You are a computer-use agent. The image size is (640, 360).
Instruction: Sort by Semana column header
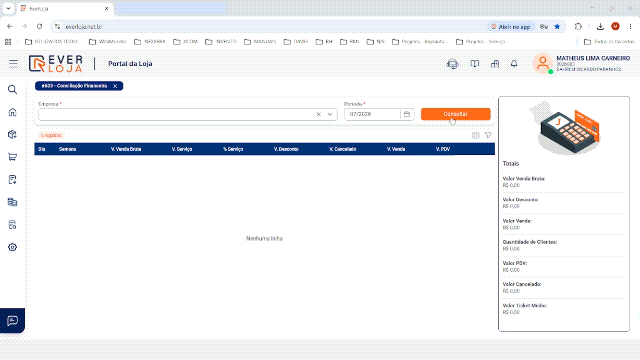[67, 149]
